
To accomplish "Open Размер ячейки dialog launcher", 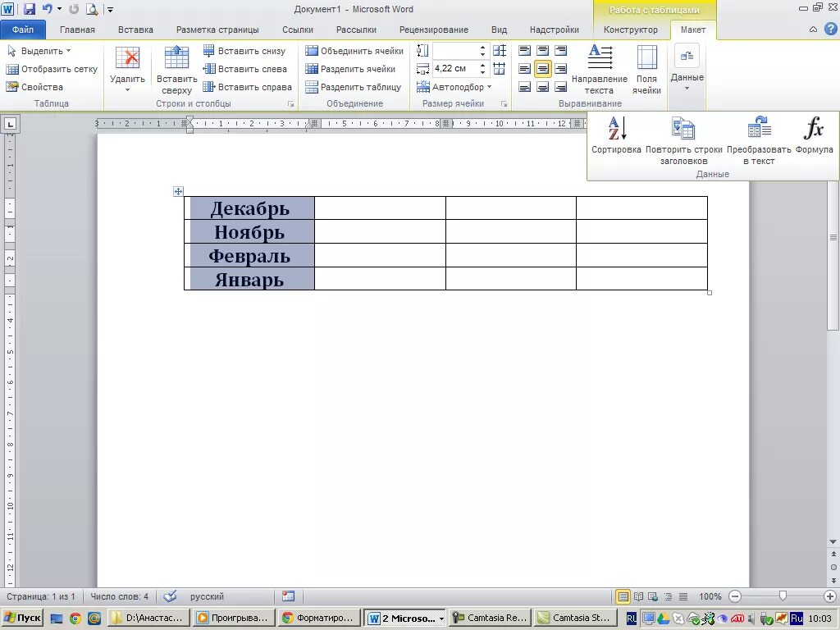I will (504, 104).
